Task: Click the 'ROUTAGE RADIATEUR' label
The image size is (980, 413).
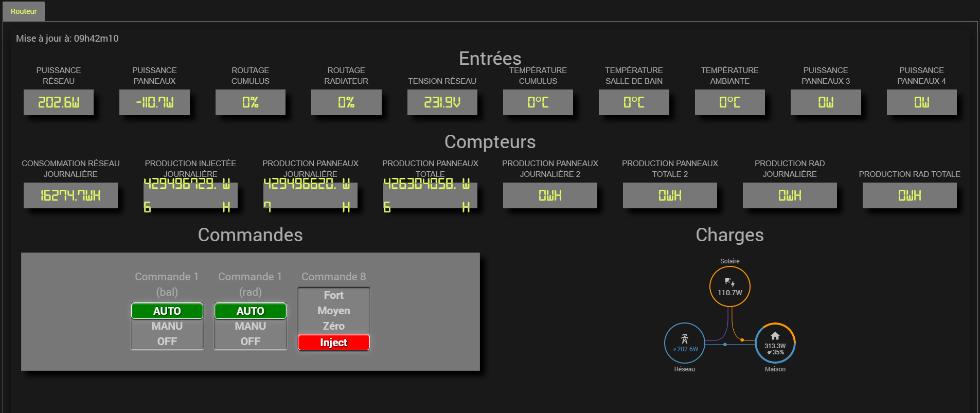Action: 346,76
